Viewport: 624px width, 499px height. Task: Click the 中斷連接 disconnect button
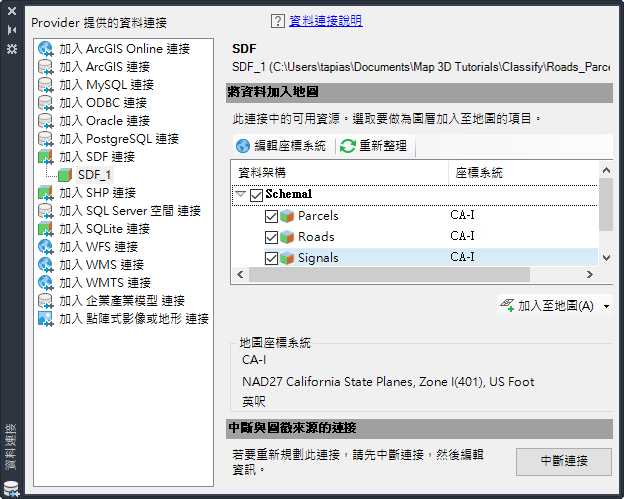[564, 461]
